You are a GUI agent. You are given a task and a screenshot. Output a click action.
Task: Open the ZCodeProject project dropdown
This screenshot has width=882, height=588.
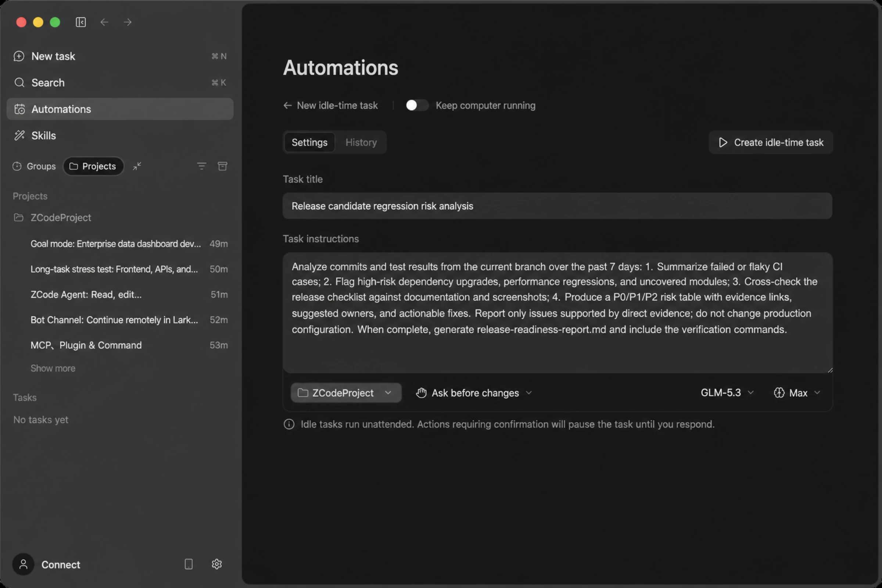[346, 393]
